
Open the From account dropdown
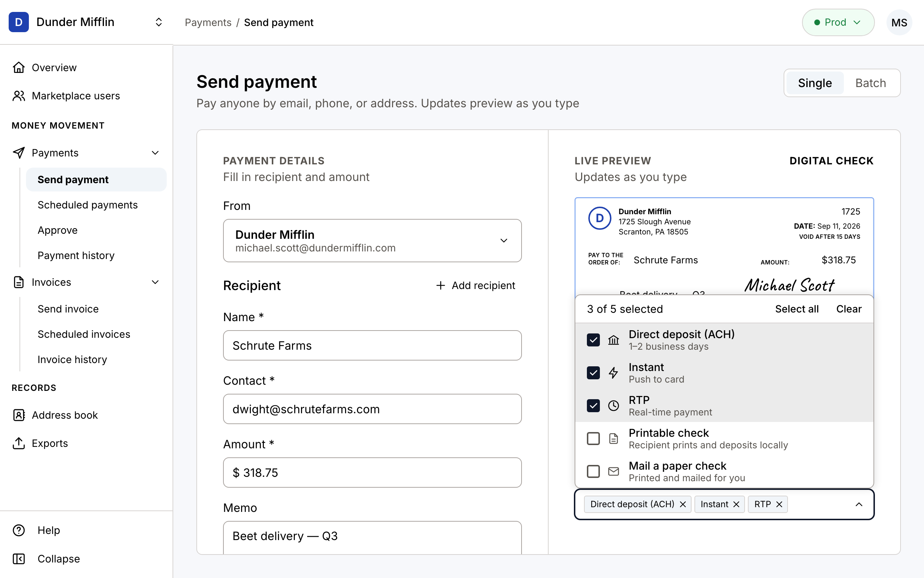coord(372,241)
